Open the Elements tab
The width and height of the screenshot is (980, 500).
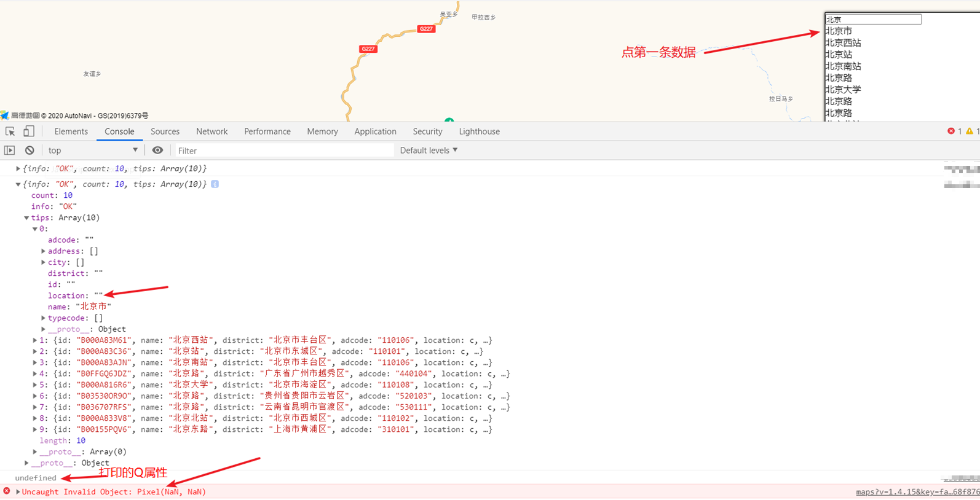[x=71, y=131]
